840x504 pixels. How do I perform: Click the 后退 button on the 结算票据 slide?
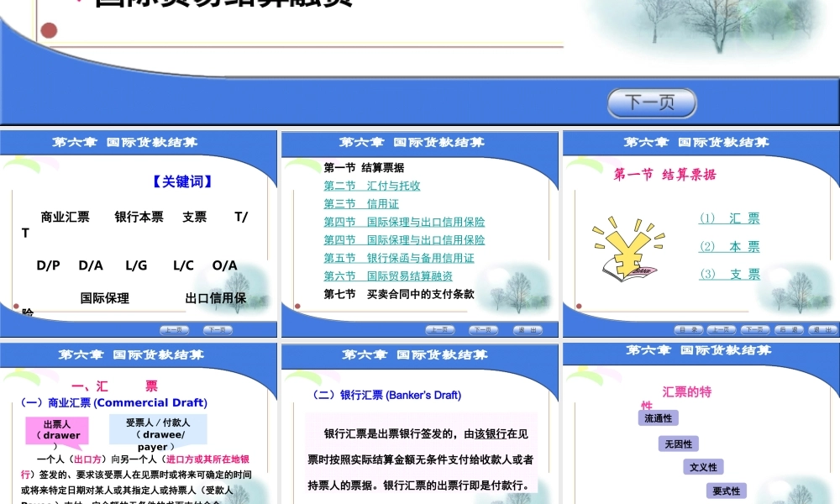pos(788,329)
